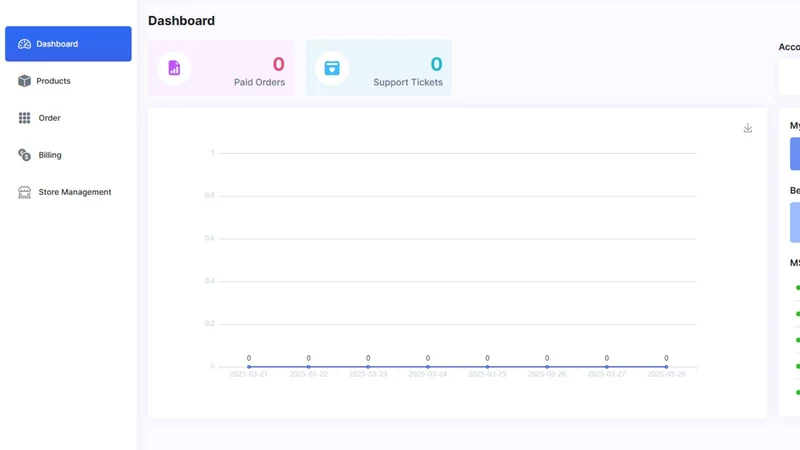Select the 2025-03-21 chart data point
The height and width of the screenshot is (450, 800).
click(249, 366)
